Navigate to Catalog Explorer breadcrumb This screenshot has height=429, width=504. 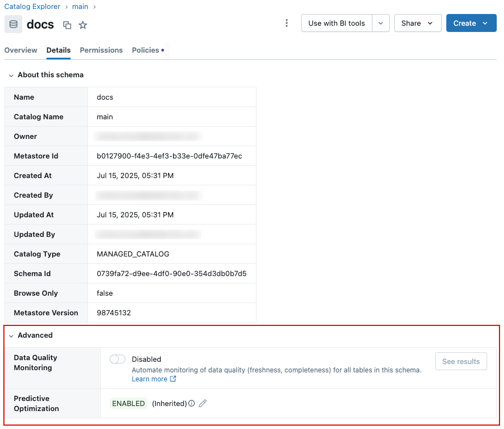point(32,6)
